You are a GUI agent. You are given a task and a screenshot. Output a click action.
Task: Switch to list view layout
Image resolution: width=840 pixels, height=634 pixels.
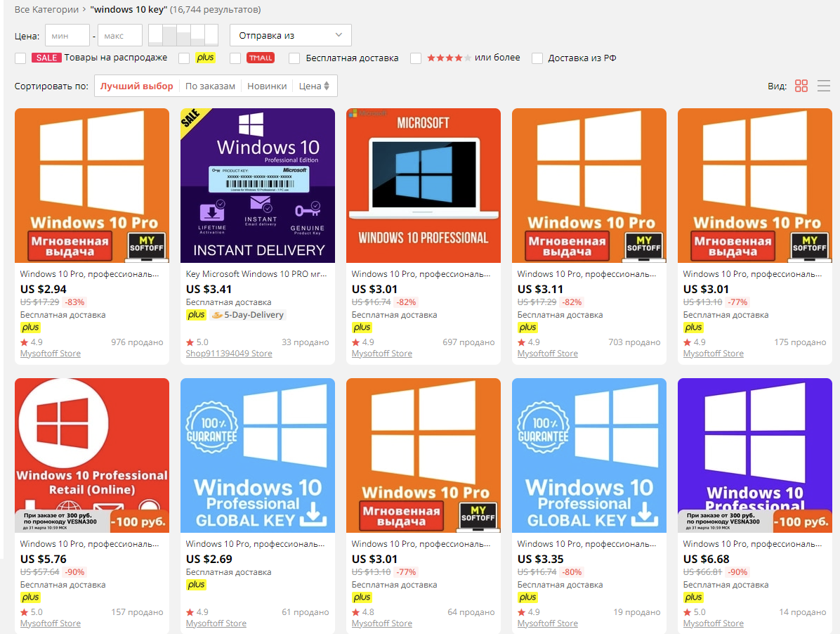[823, 86]
